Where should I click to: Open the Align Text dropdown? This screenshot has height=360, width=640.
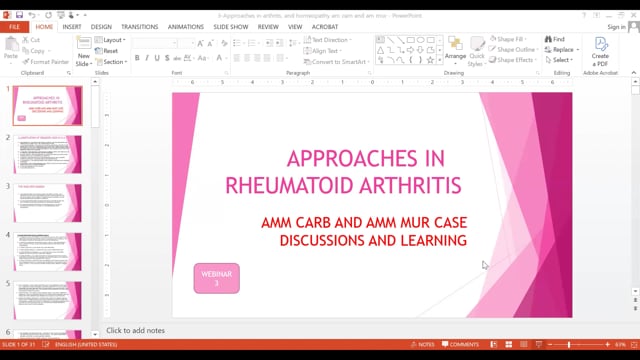pyautogui.click(x=323, y=51)
